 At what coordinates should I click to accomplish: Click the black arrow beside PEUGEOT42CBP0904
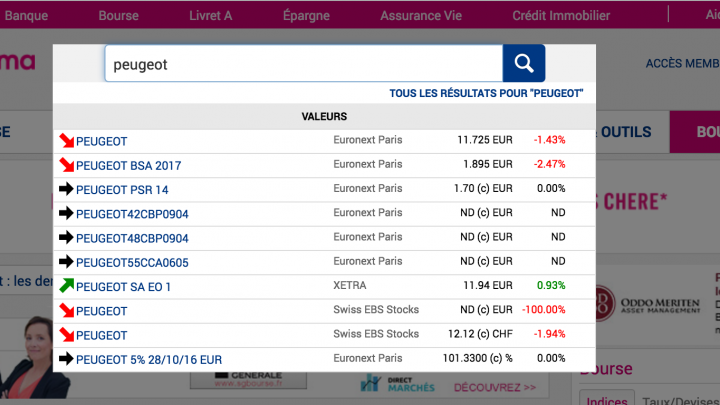click(67, 213)
